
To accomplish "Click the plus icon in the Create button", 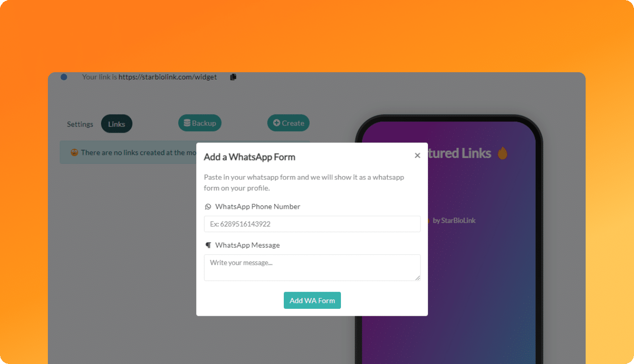I will [x=276, y=123].
